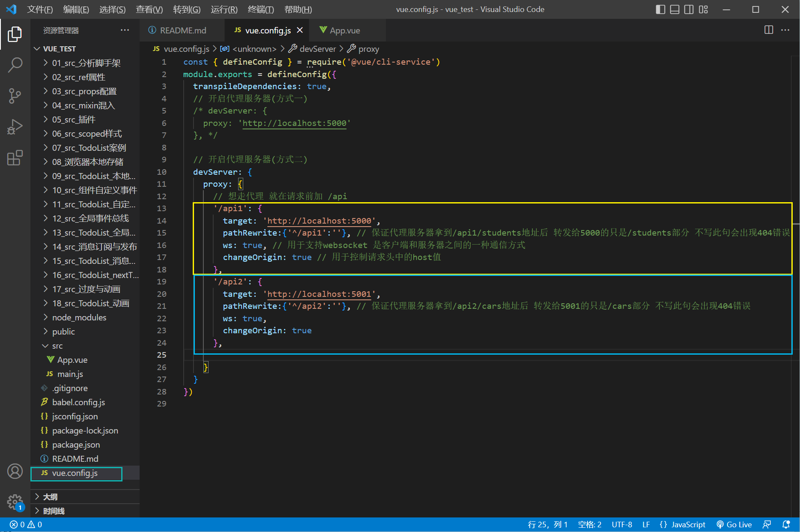
Task: Toggle primary side bar layout icon
Action: click(660, 9)
